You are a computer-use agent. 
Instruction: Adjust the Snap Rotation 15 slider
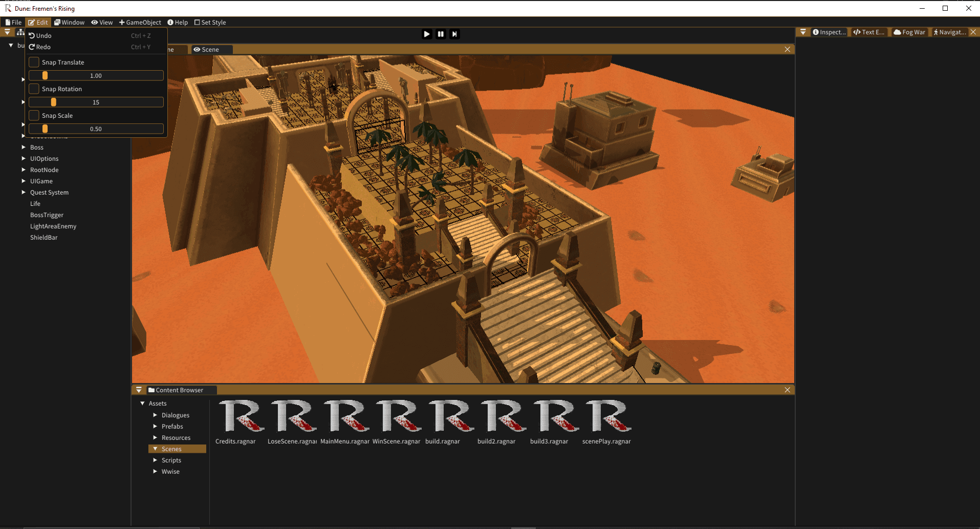click(96, 102)
